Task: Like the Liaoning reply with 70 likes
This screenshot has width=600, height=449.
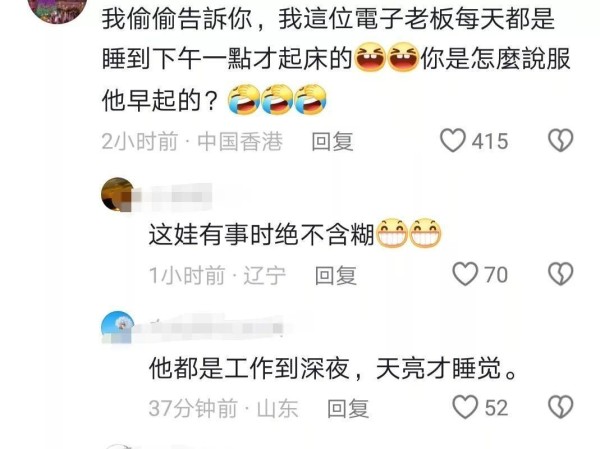Action: pyautogui.click(x=465, y=274)
